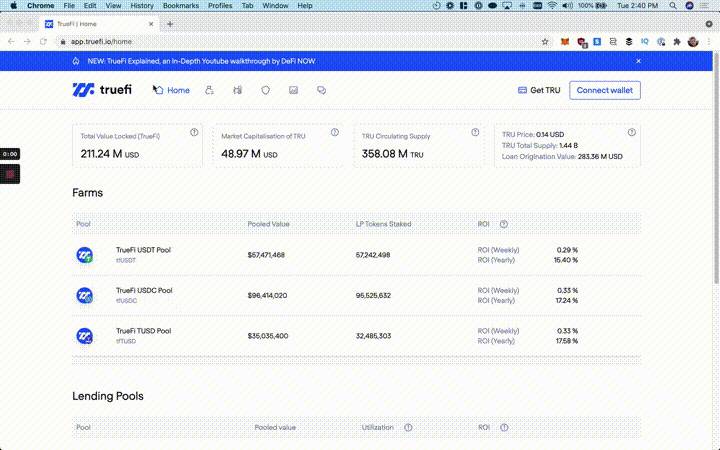Click the TrueFi USDC Pool token icon
The height and width of the screenshot is (450, 720).
pyautogui.click(x=84, y=295)
